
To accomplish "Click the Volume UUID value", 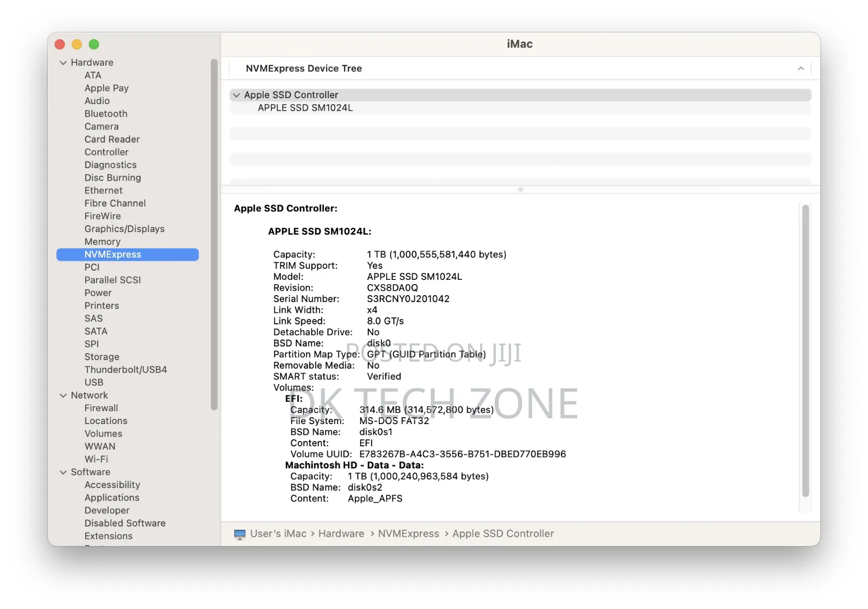I will pyautogui.click(x=463, y=454).
